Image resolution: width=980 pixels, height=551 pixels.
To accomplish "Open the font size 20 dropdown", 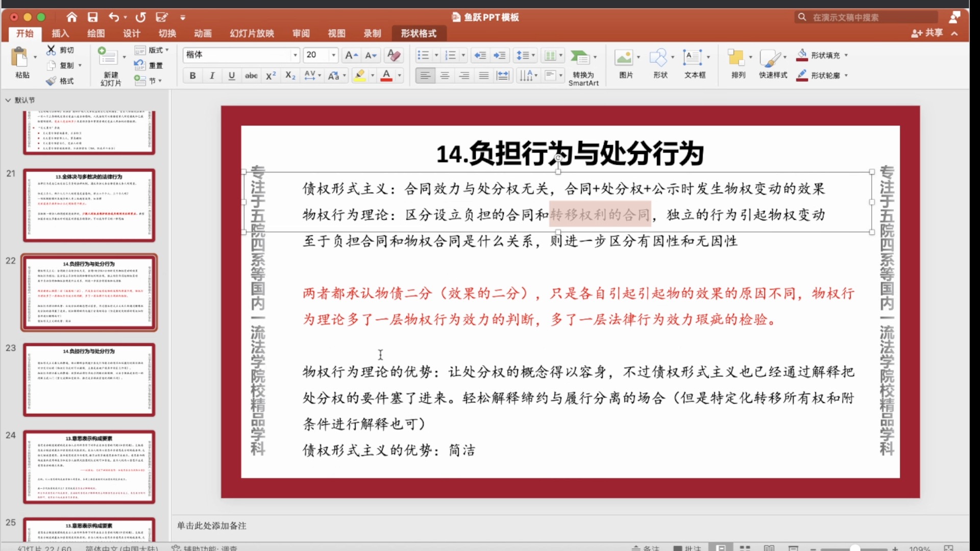I will [x=333, y=55].
